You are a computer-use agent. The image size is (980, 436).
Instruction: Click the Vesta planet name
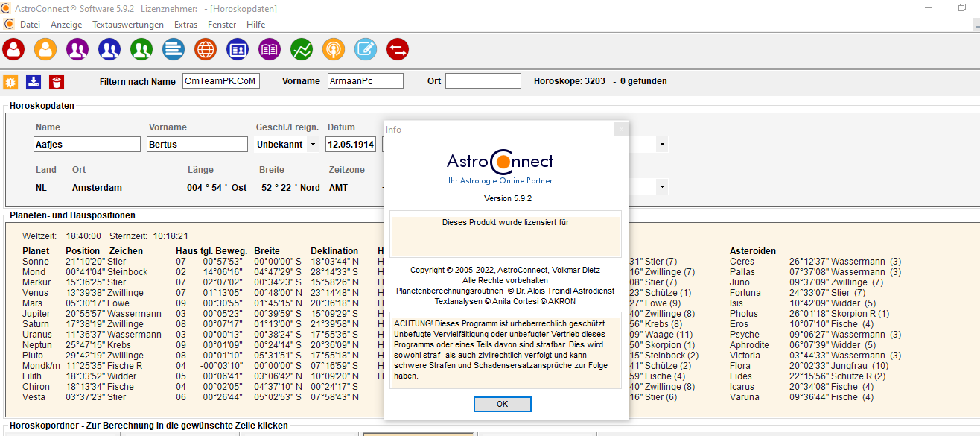pyautogui.click(x=34, y=397)
